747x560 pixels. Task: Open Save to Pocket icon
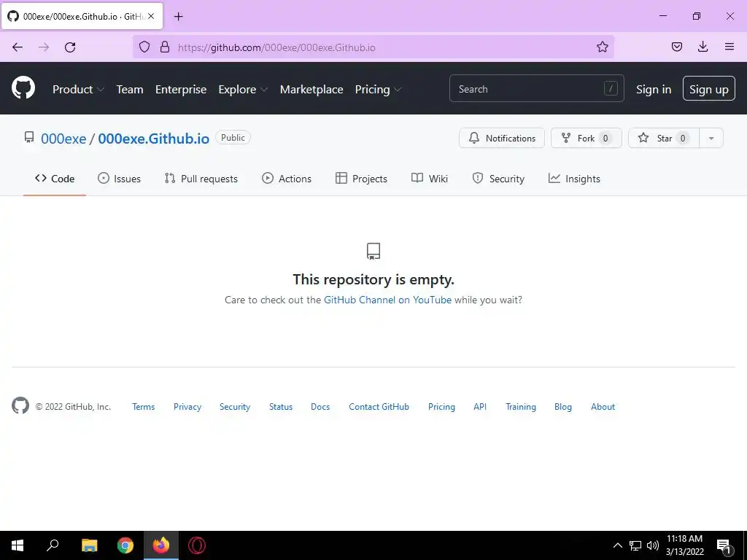(676, 47)
